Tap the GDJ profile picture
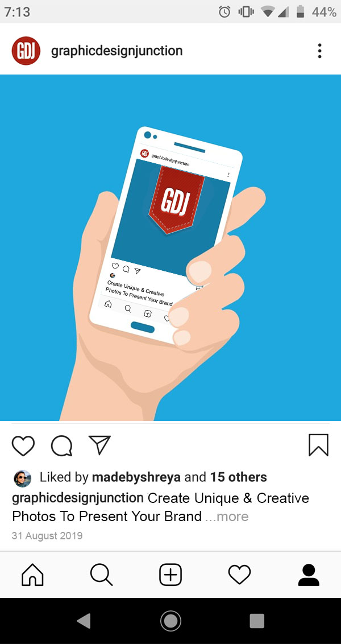 26,51
